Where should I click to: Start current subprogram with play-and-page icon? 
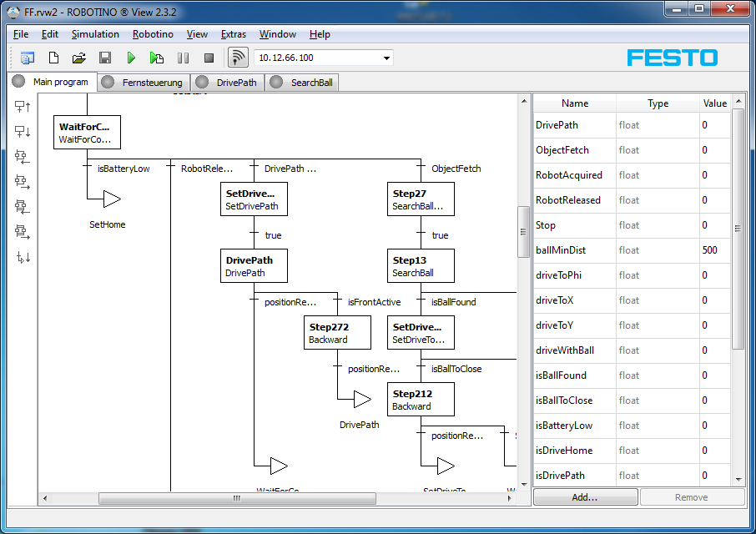click(157, 58)
